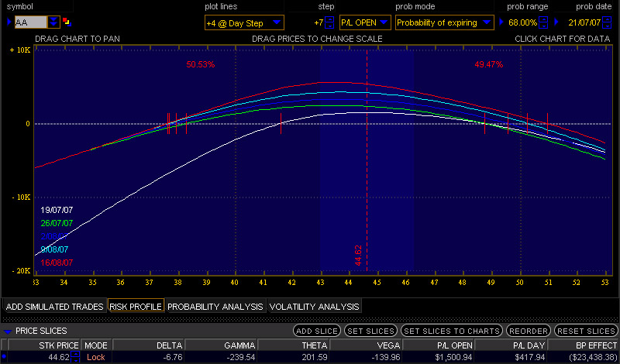The height and width of the screenshot is (364, 620).
Task: Click the SET SLICES button
Action: 371,331
